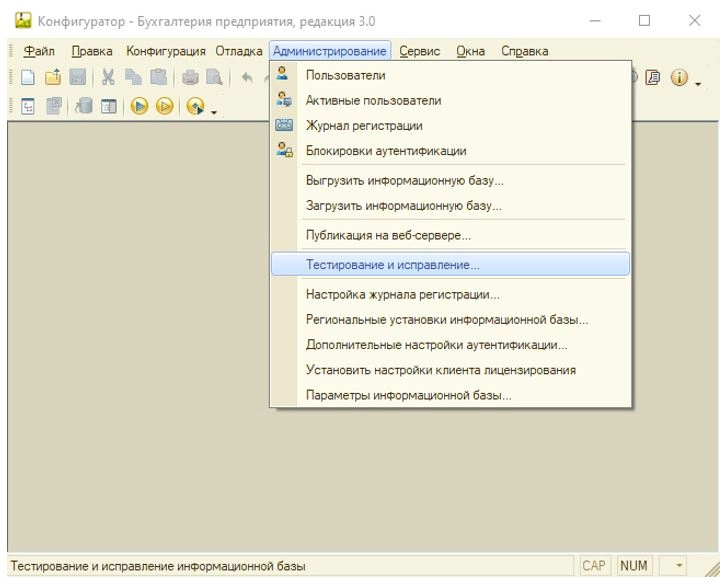727x582 pixels.
Task: Click the syntax helper document icon
Action: (x=652, y=77)
